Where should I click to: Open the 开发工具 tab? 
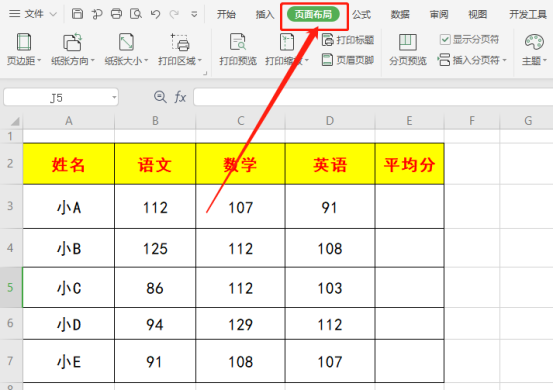[528, 14]
